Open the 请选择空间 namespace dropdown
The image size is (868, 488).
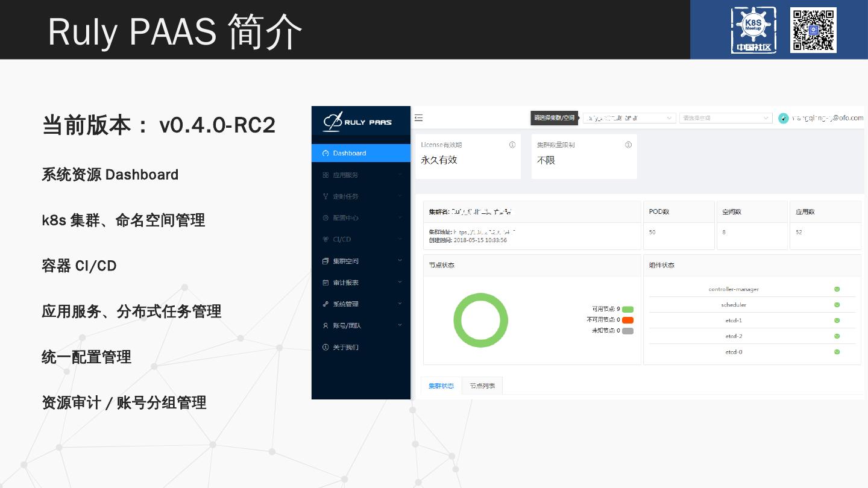coord(726,118)
